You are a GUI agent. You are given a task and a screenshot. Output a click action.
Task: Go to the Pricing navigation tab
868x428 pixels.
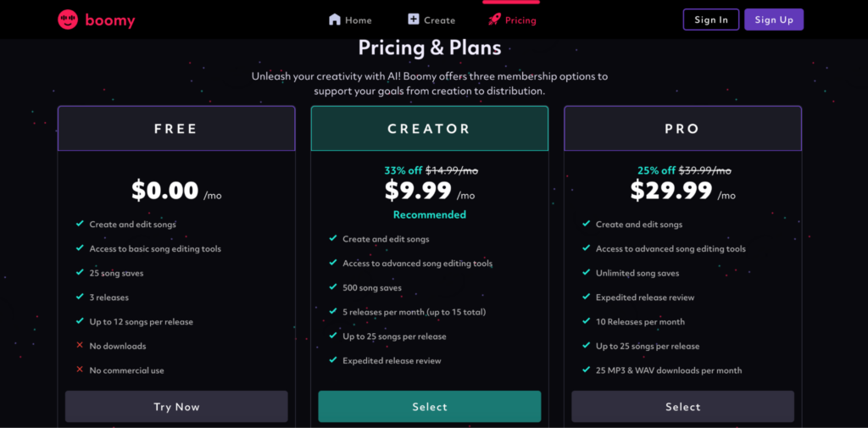click(512, 20)
